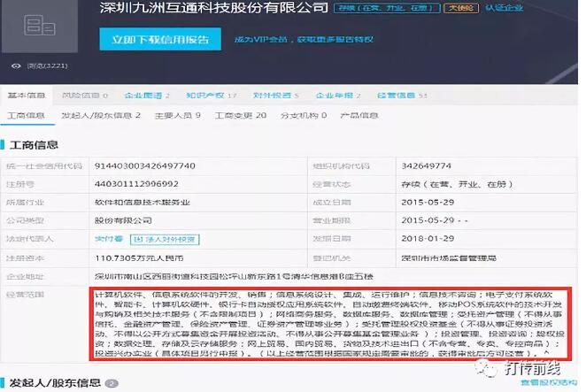Select the 工商信息 sub-tab

pos(26,115)
